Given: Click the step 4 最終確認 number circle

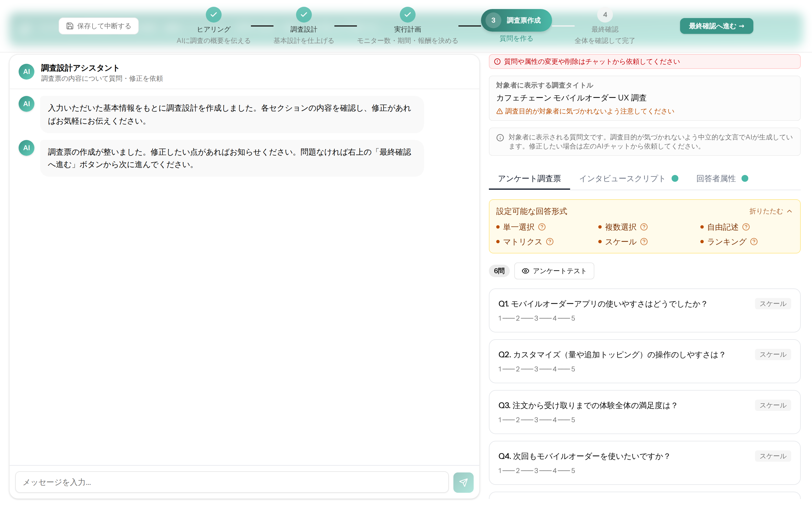Looking at the screenshot, I should coord(605,14).
